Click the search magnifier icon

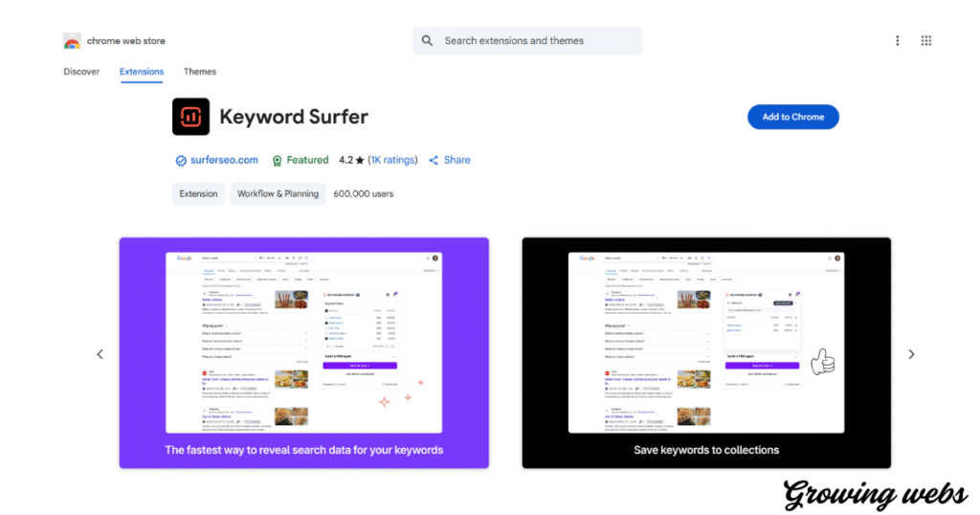(427, 40)
